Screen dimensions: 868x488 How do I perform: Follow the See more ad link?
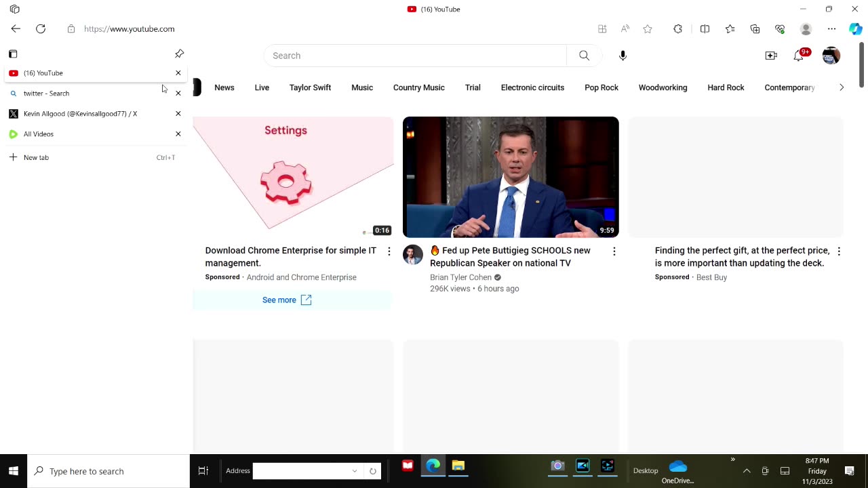pos(287,300)
